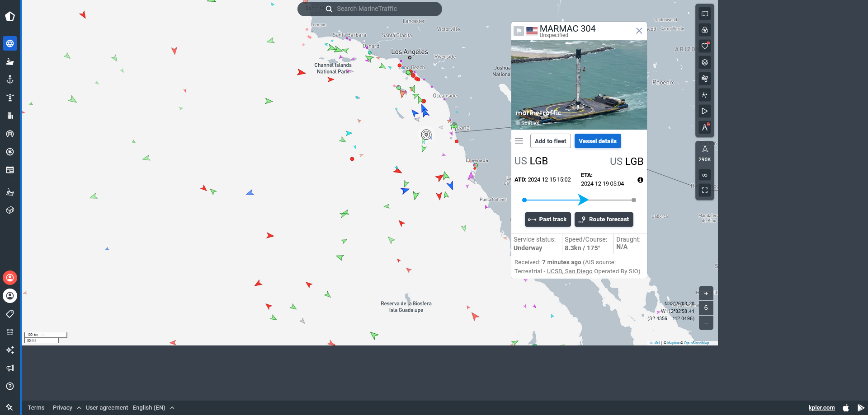Click the Search MarineTraffic field

(x=370, y=9)
